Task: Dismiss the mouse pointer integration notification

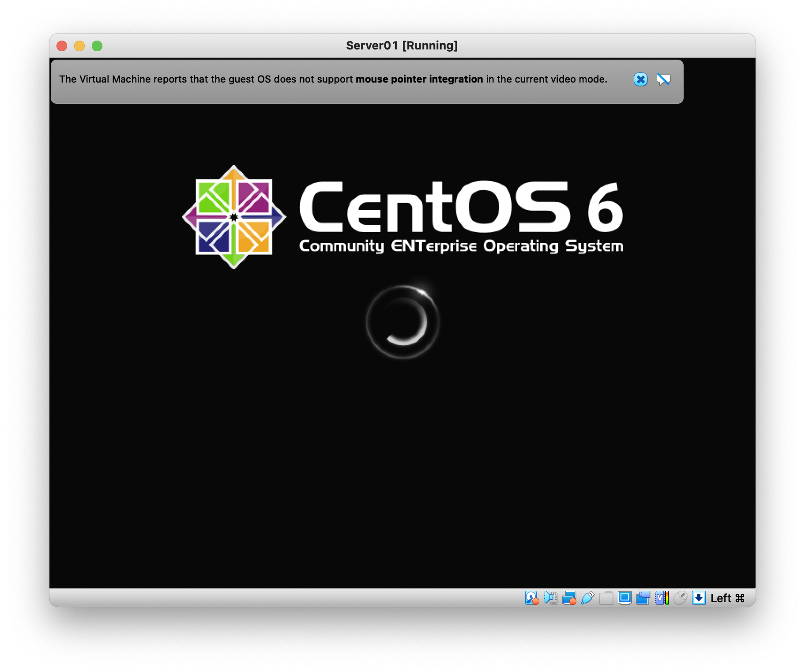Action: tap(641, 79)
